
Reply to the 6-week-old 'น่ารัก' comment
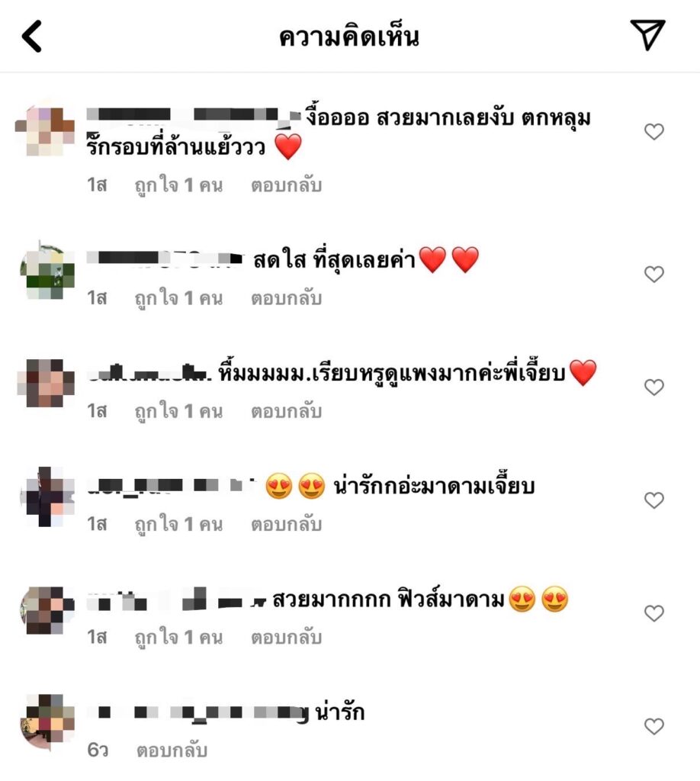pyautogui.click(x=172, y=750)
